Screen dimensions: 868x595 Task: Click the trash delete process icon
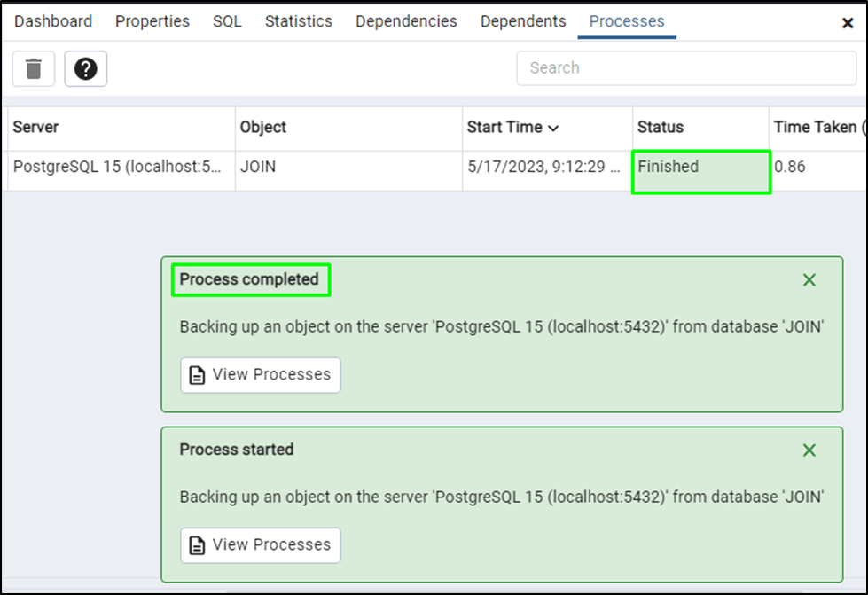pyautogui.click(x=34, y=69)
